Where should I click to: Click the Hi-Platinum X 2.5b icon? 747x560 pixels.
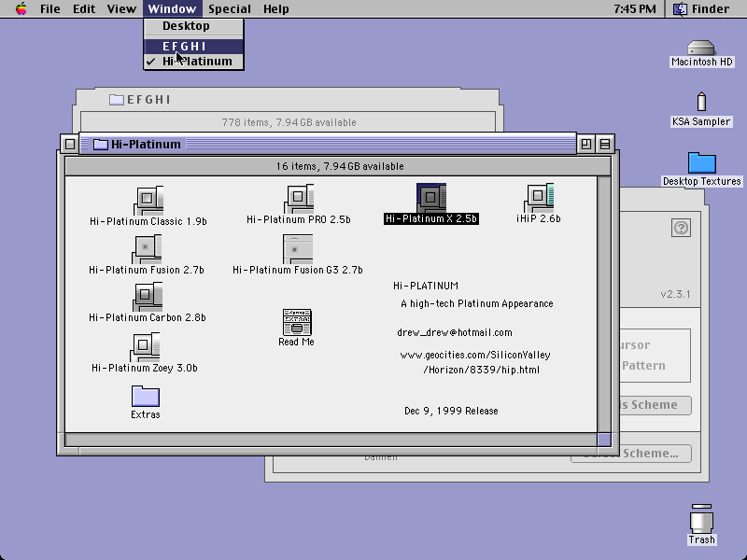tap(431, 198)
